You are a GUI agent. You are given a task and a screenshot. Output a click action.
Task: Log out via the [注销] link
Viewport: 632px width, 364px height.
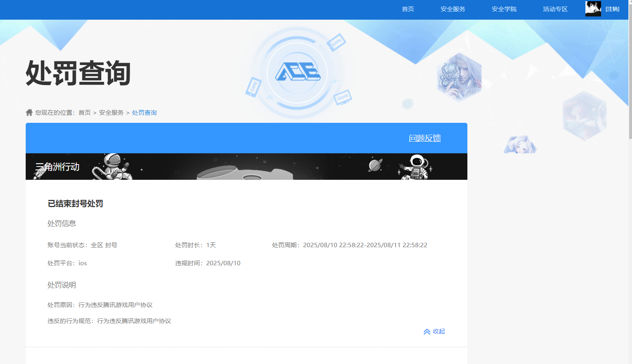tap(612, 9)
